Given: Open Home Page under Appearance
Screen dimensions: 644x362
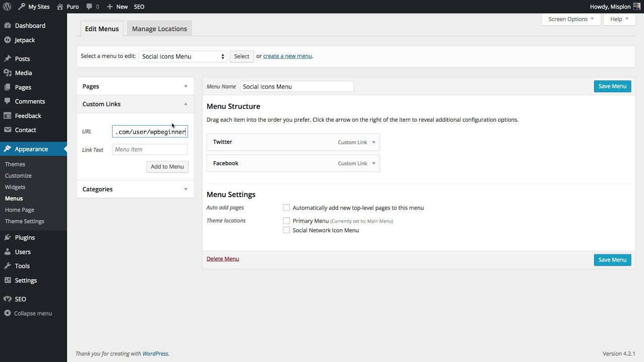Looking at the screenshot, I should 20,210.
